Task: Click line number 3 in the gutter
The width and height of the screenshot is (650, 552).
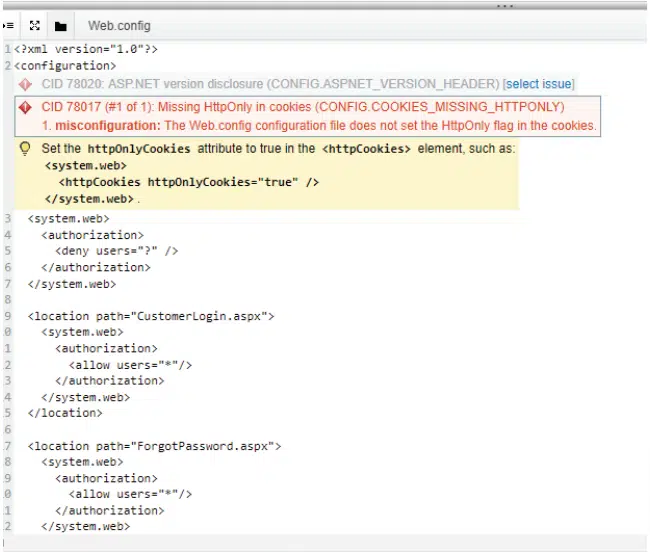Action: (x=8, y=218)
